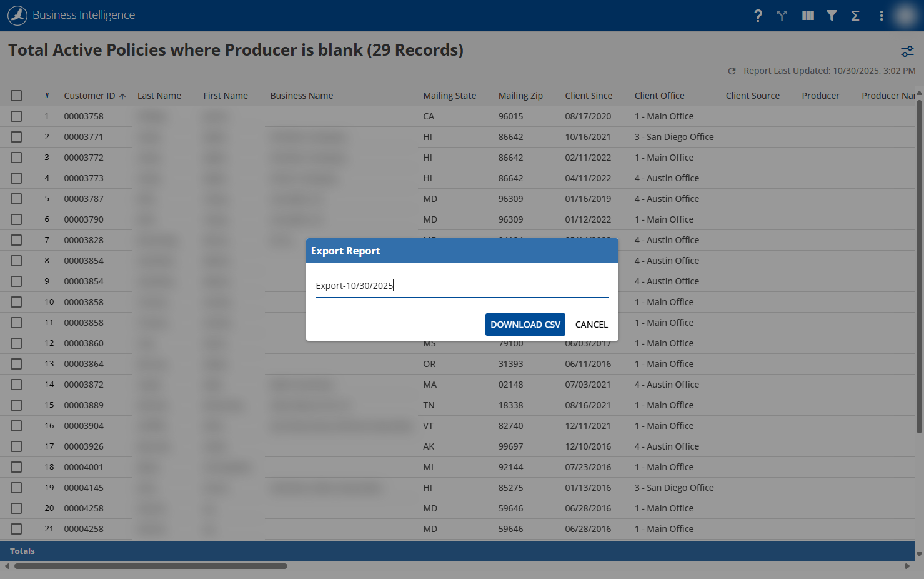Image resolution: width=924 pixels, height=579 pixels.
Task: Sort by the Last Name column header
Action: point(159,96)
